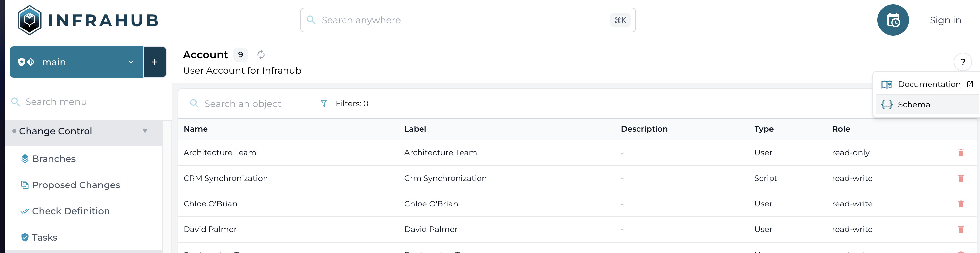Delete the David Palmer account
Image resolution: width=980 pixels, height=253 pixels.
[961, 229]
